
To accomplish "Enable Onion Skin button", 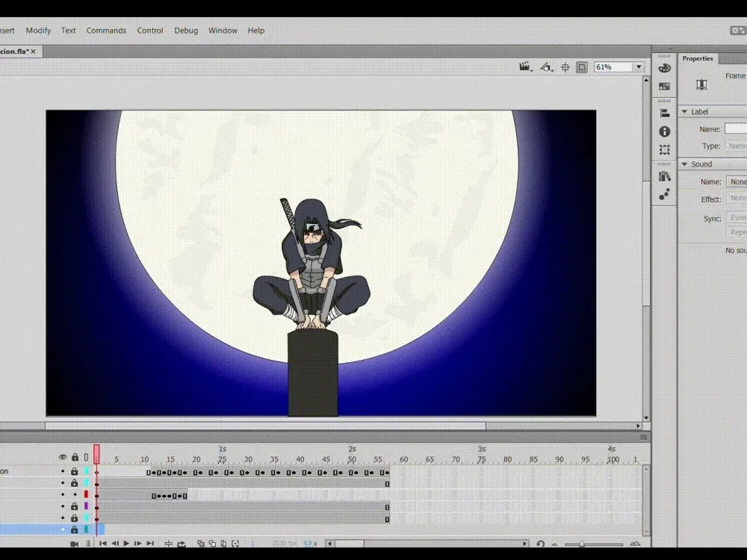I will click(x=200, y=544).
